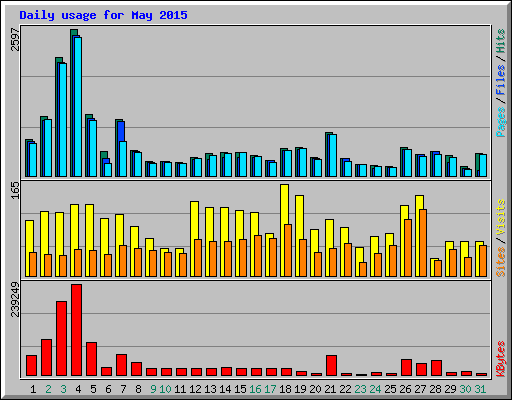Click the day 21 pages bar in hits chart
This screenshot has height=400, width=512.
[x=333, y=156]
